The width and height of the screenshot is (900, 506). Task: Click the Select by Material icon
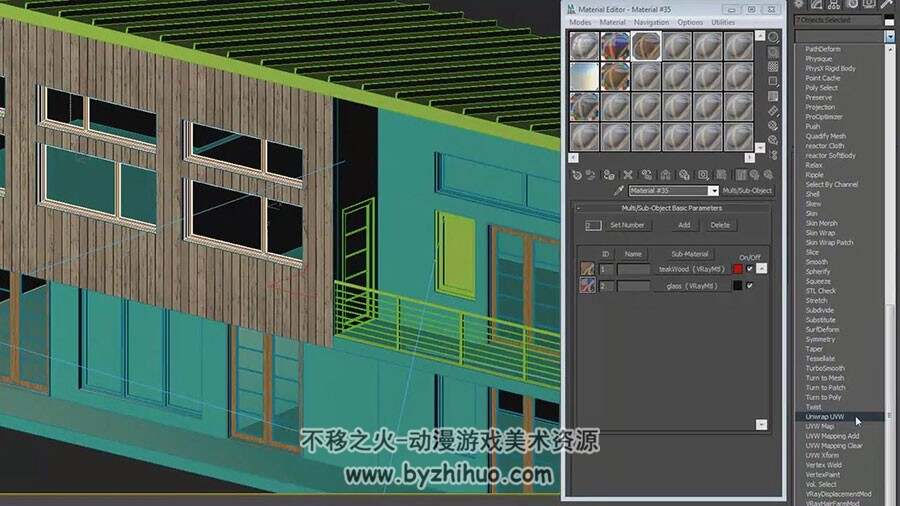(773, 140)
